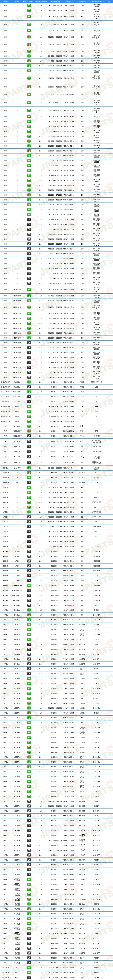Click the Nadwozie column header
This screenshot has height=980, width=113.
pyautogui.click(x=82, y=2)
